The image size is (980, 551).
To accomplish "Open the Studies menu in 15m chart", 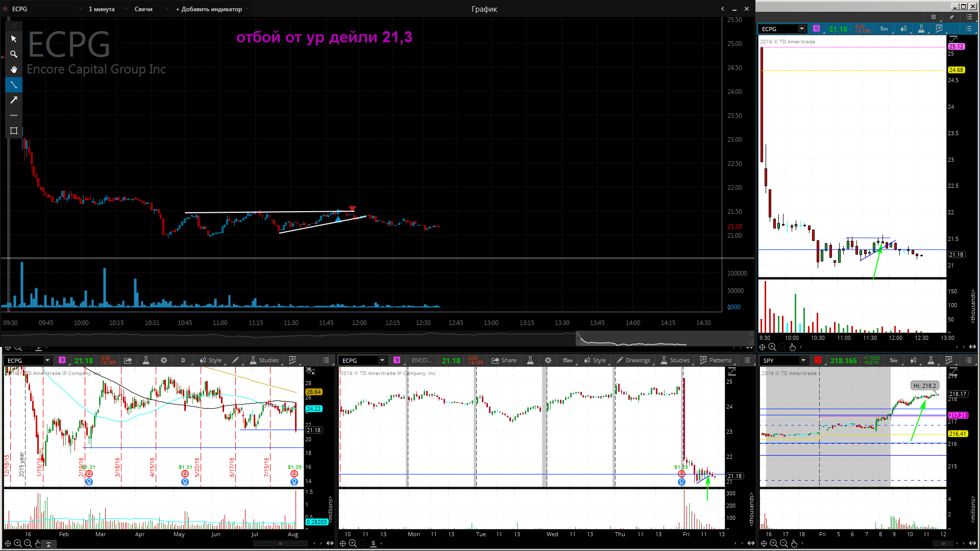I will [x=675, y=360].
